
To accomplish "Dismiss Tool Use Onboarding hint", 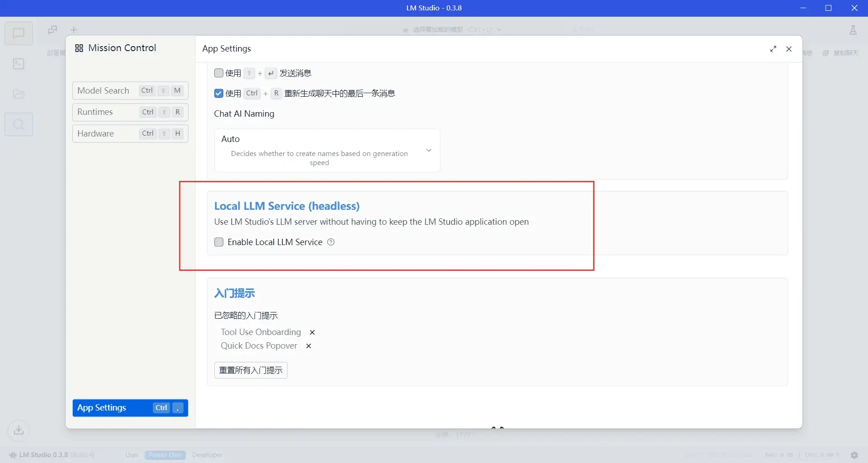I will click(312, 332).
